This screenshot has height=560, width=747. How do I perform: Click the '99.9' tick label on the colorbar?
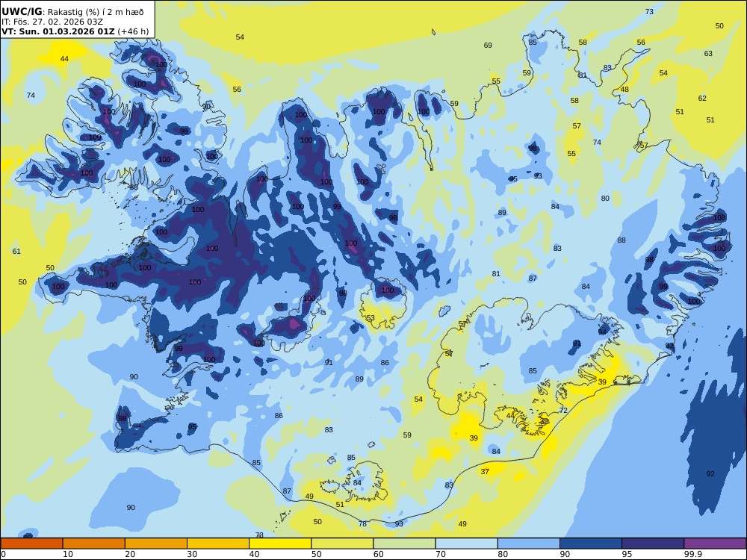(692, 554)
